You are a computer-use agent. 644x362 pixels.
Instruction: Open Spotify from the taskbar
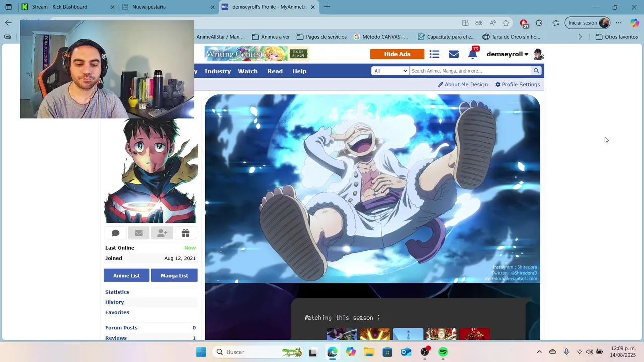click(443, 352)
